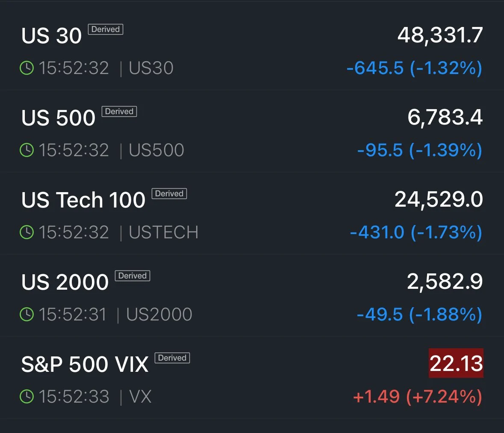The image size is (504, 433).
Task: Click the Derived badge next to US 500
Action: pos(119,111)
